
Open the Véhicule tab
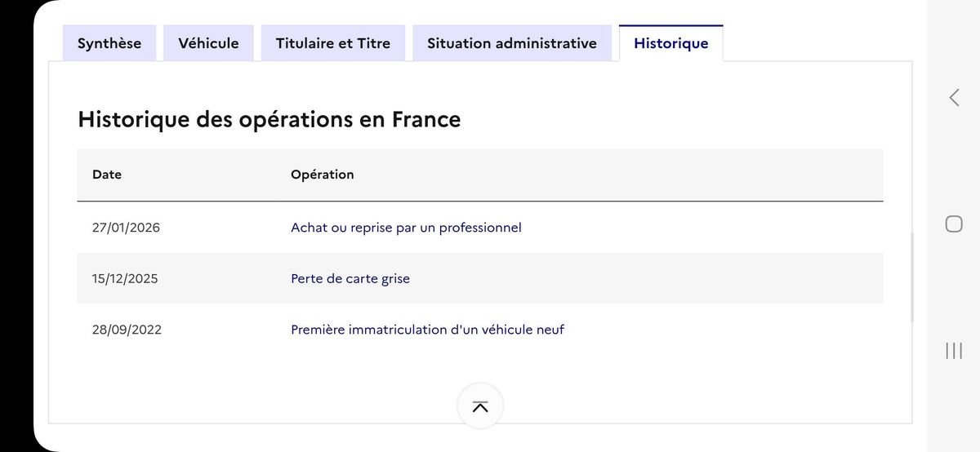(209, 43)
